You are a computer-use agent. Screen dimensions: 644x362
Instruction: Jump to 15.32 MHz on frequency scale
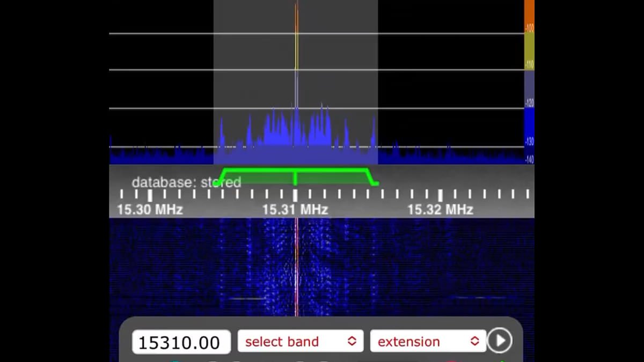pyautogui.click(x=440, y=209)
